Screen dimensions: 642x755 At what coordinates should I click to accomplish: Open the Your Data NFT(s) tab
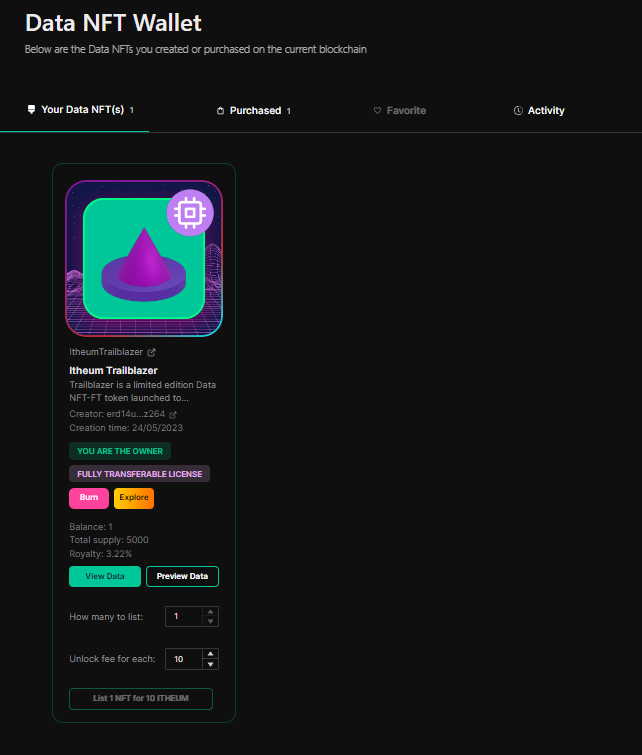point(80,110)
